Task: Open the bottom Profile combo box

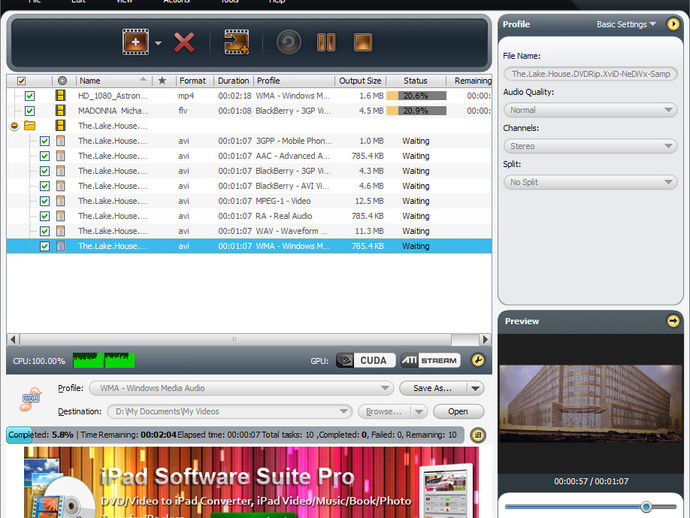Action: [x=241, y=388]
